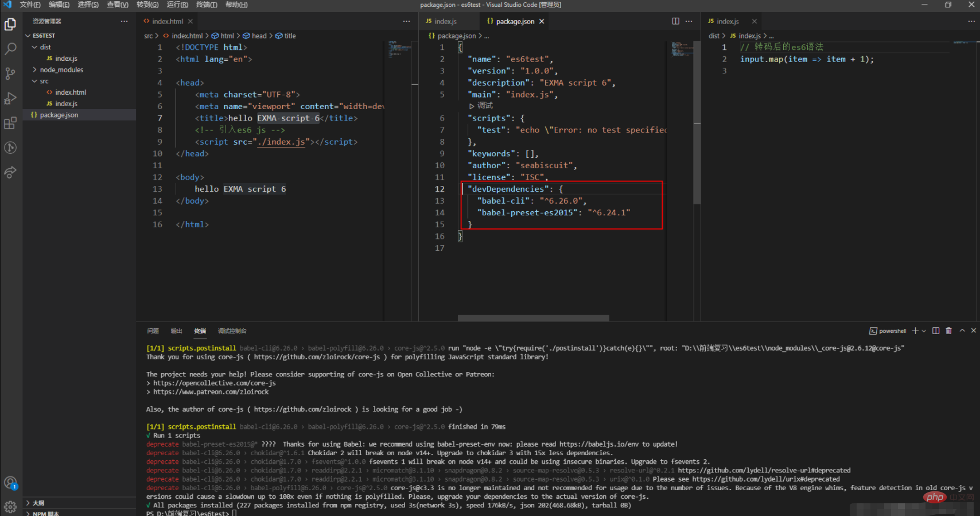Collapse the dist folder in explorer
The width and height of the screenshot is (980, 516).
45,47
